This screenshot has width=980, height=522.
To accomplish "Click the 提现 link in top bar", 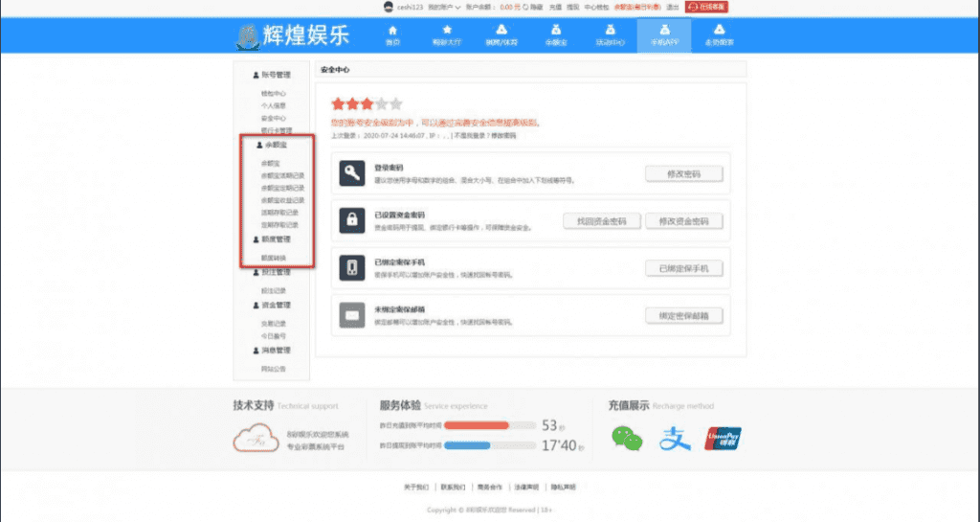I will pyautogui.click(x=572, y=7).
